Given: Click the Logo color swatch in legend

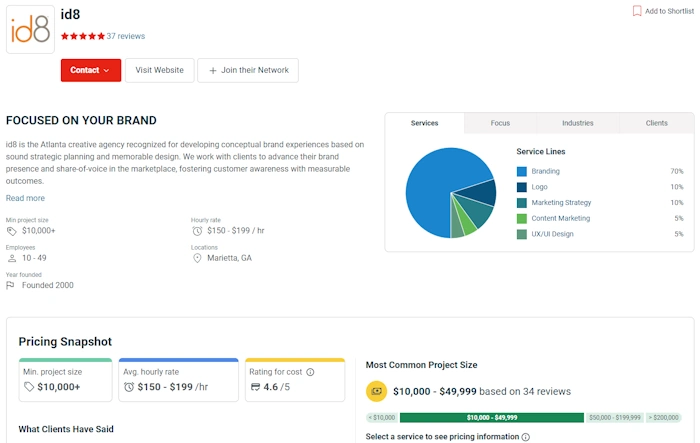Looking at the screenshot, I should pyautogui.click(x=521, y=187).
